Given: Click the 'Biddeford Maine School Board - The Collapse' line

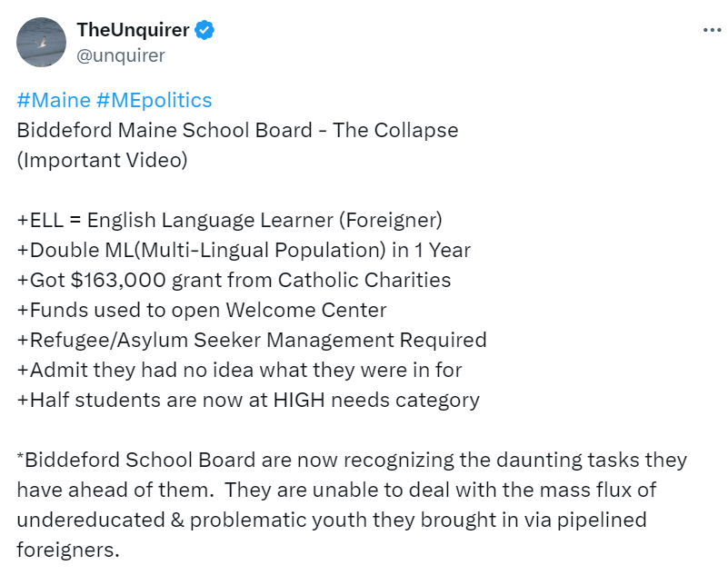Looking at the screenshot, I should [x=237, y=130].
